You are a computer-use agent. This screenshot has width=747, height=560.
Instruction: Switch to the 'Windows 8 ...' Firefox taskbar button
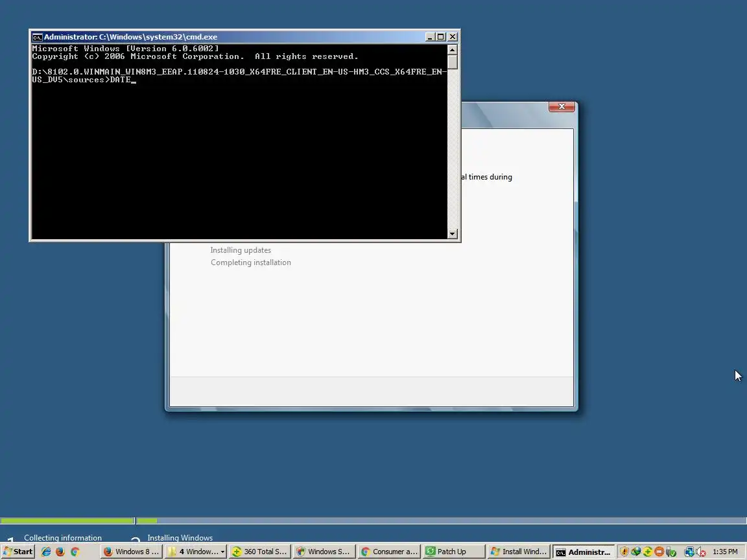tap(132, 552)
